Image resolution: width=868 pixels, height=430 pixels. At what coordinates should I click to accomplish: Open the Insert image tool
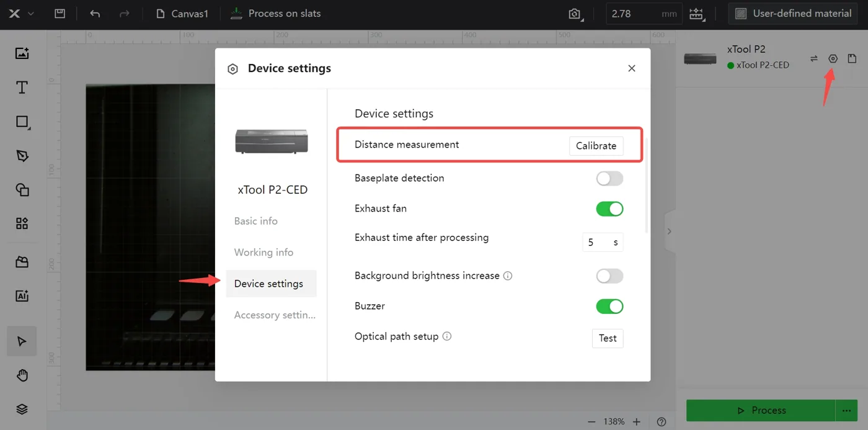click(22, 53)
